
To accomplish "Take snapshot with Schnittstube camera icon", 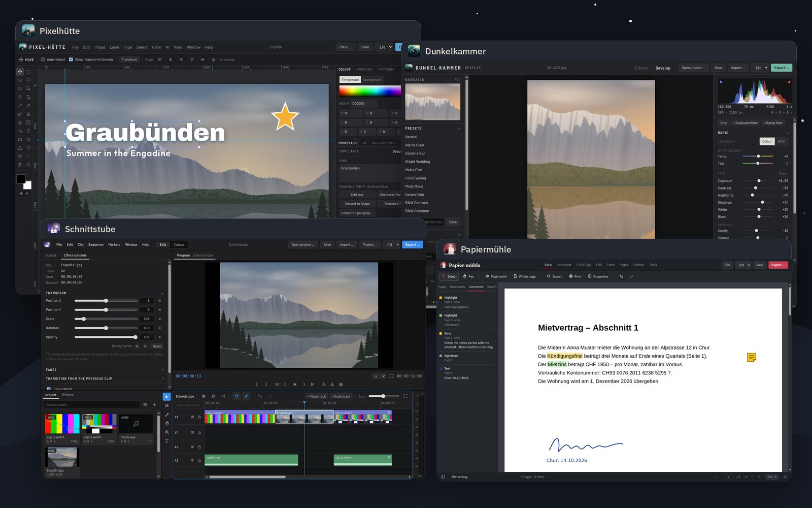I will pos(341,385).
